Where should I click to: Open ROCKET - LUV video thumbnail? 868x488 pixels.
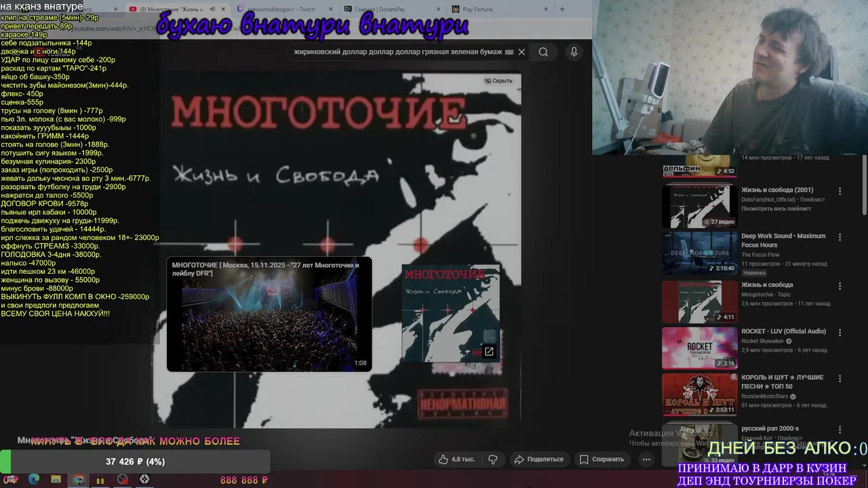(699, 348)
